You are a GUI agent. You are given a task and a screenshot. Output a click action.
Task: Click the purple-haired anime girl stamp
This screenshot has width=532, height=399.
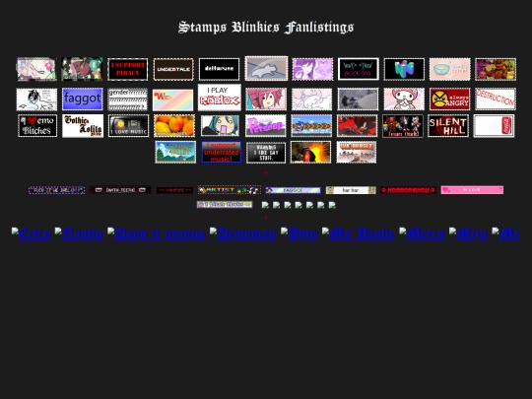(x=312, y=69)
